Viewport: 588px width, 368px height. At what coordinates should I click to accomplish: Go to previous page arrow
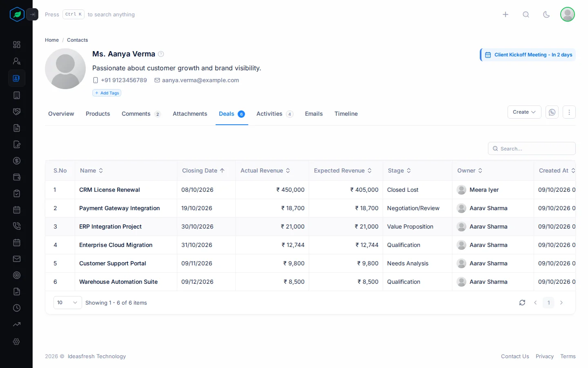coord(535,303)
